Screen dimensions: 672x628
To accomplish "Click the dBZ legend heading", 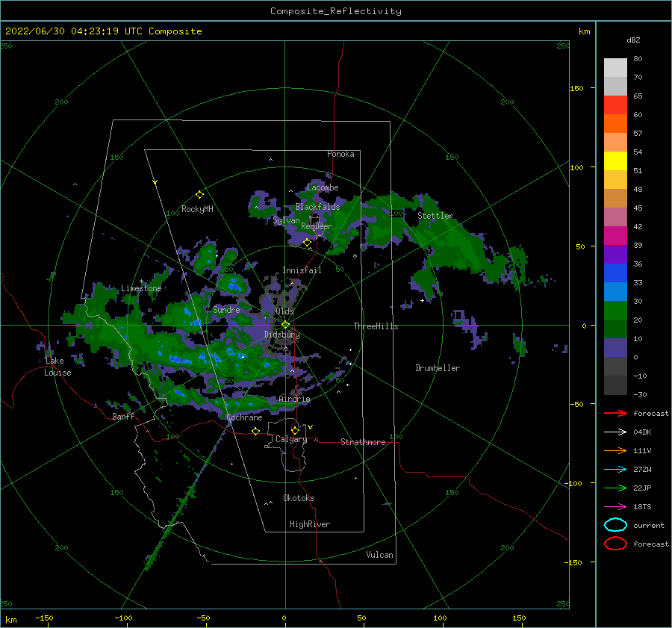I will [633, 40].
